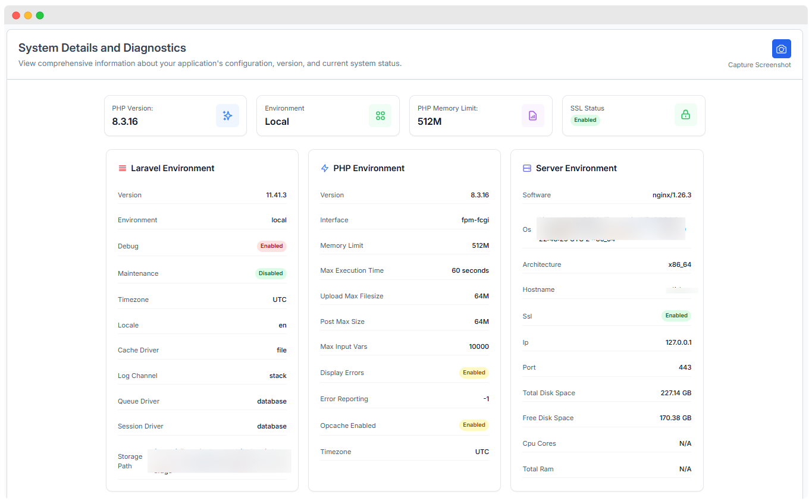Viewport: 812px width, 504px height.
Task: Click the Opcache Enabled label
Action: coord(348,426)
